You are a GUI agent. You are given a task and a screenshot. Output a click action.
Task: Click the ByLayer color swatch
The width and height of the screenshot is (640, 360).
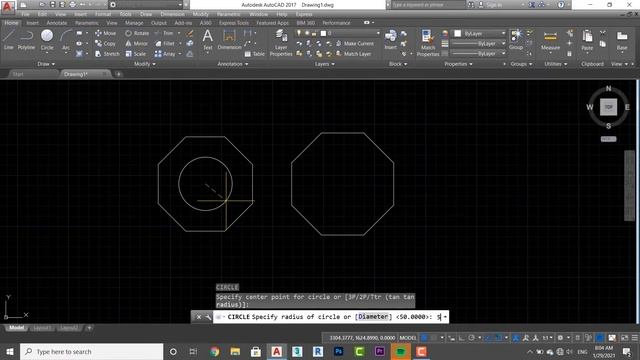(x=458, y=33)
